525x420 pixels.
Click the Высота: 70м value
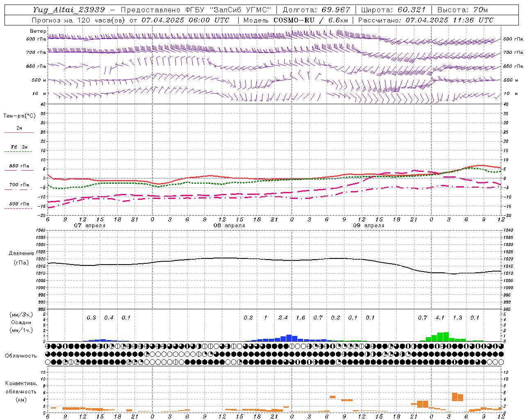462,10
